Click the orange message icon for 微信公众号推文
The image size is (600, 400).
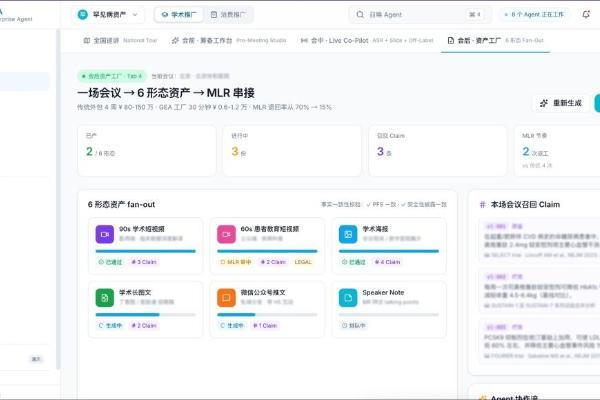click(227, 298)
